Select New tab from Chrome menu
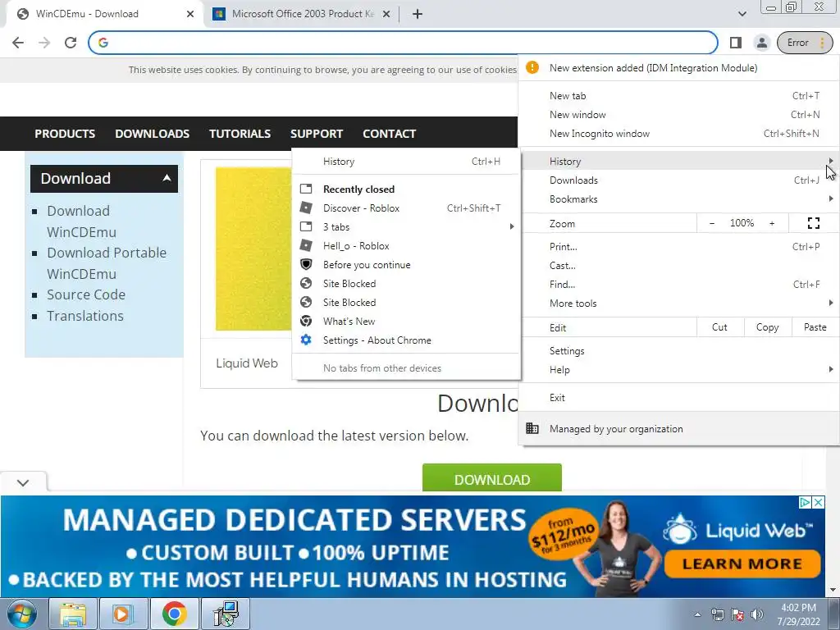The width and height of the screenshot is (840, 630). [x=678, y=96]
